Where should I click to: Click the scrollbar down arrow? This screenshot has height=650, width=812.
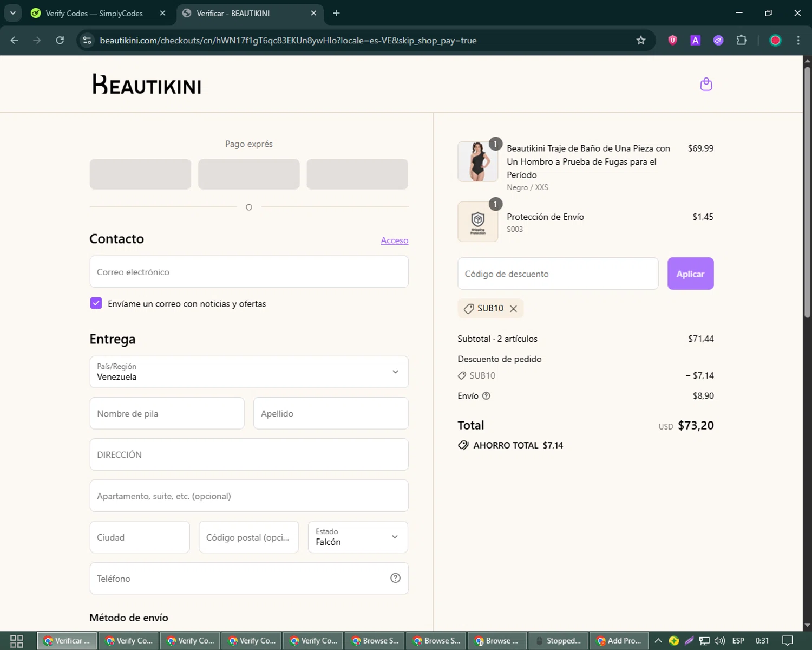click(807, 625)
